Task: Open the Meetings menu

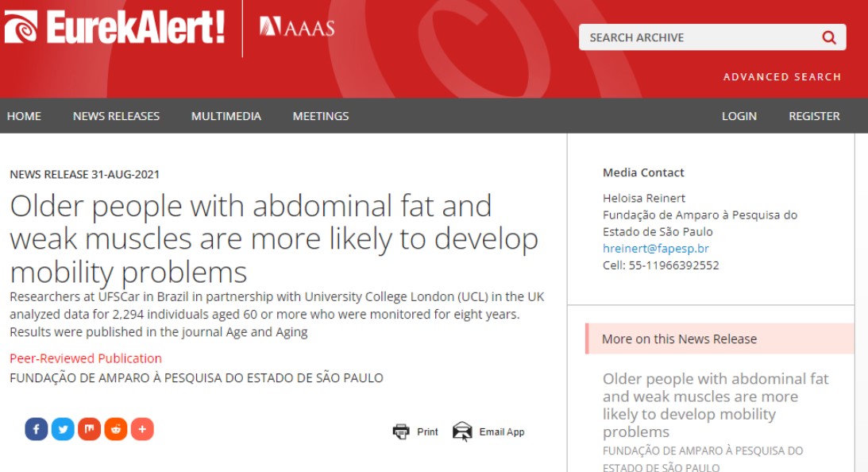Action: pyautogui.click(x=321, y=116)
